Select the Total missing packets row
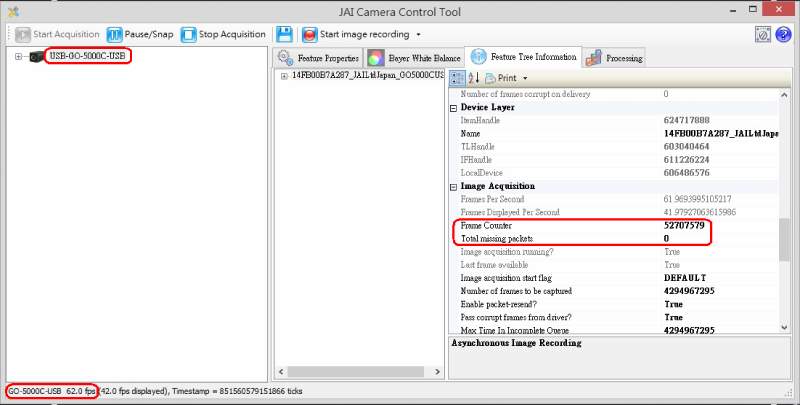 click(x=619, y=239)
